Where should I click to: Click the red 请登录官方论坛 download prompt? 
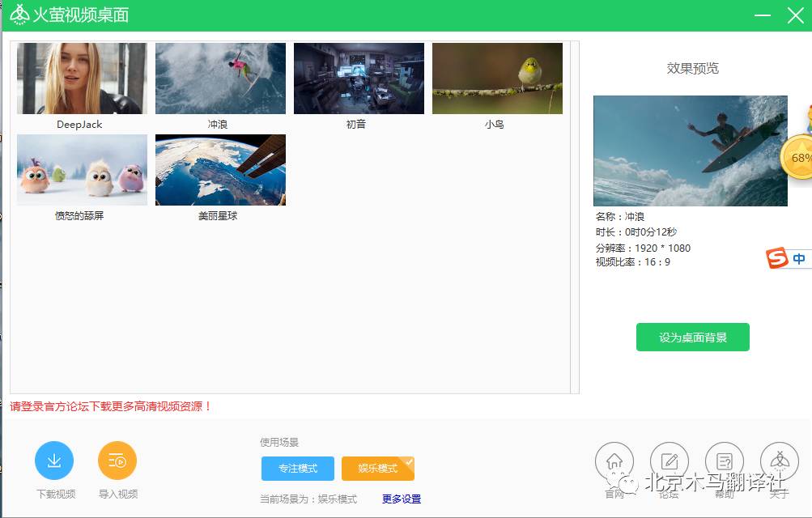coord(110,406)
